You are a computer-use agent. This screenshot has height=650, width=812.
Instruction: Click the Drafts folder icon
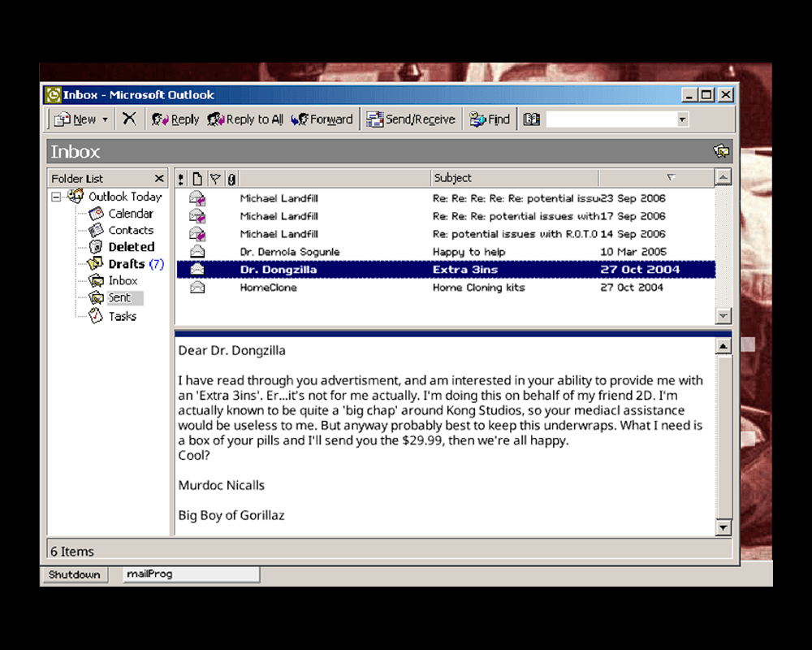click(95, 263)
